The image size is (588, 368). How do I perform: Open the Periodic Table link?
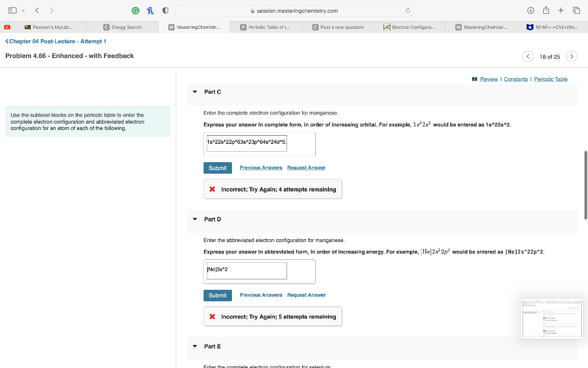(x=551, y=79)
